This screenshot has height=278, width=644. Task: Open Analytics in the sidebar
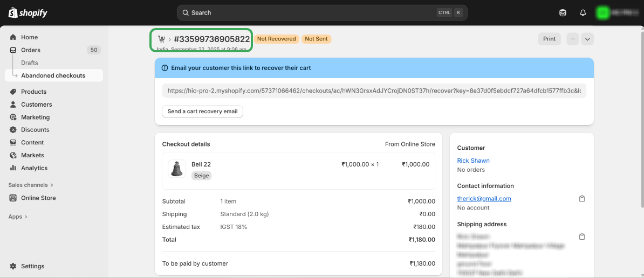pos(34,168)
